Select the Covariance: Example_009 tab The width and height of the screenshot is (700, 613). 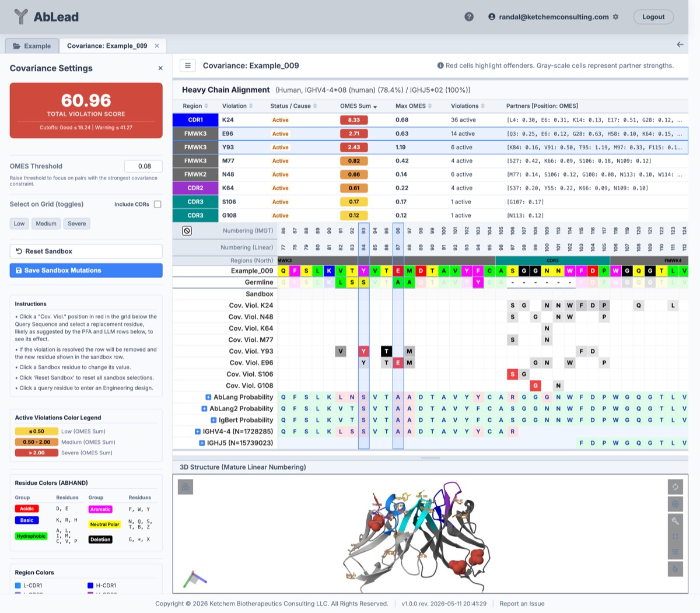[107, 46]
